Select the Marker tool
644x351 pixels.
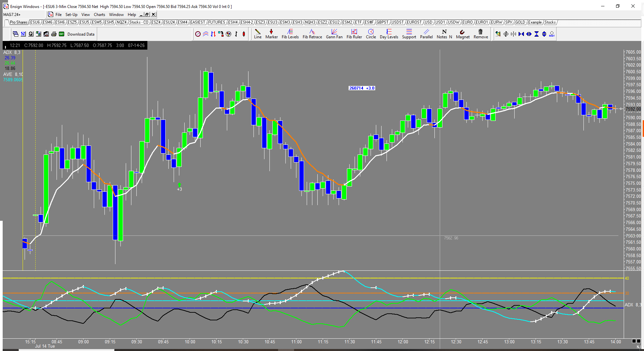[271, 34]
